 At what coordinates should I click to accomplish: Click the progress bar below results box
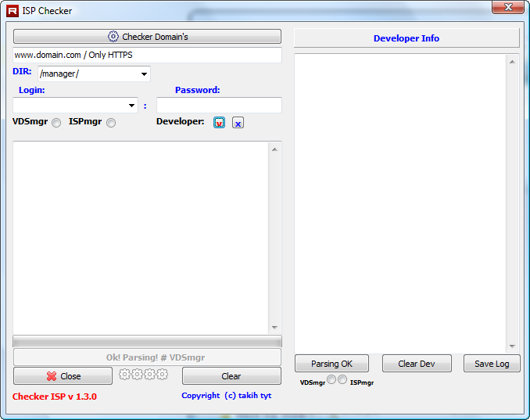coord(147,341)
